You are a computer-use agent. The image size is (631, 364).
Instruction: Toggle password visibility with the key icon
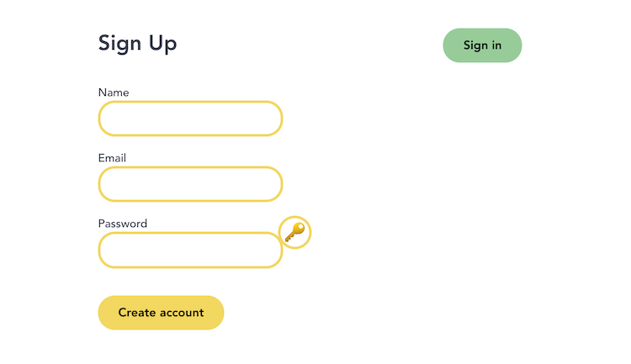click(294, 233)
